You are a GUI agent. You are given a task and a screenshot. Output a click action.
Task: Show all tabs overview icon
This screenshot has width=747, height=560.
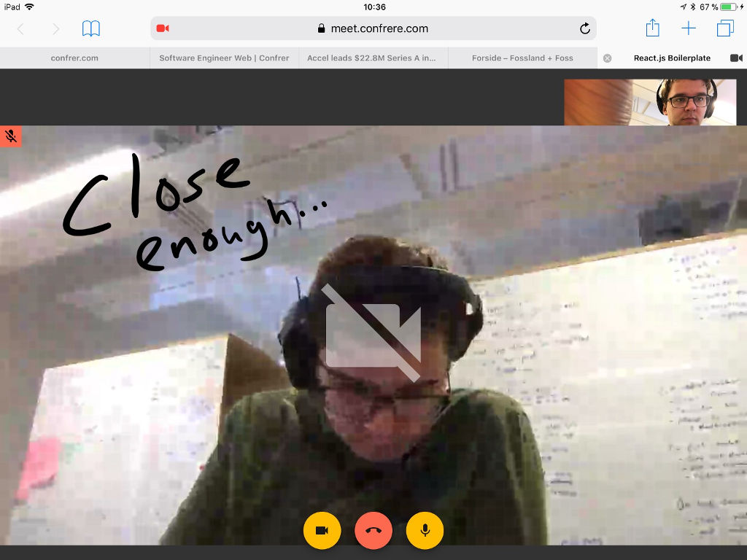725,28
